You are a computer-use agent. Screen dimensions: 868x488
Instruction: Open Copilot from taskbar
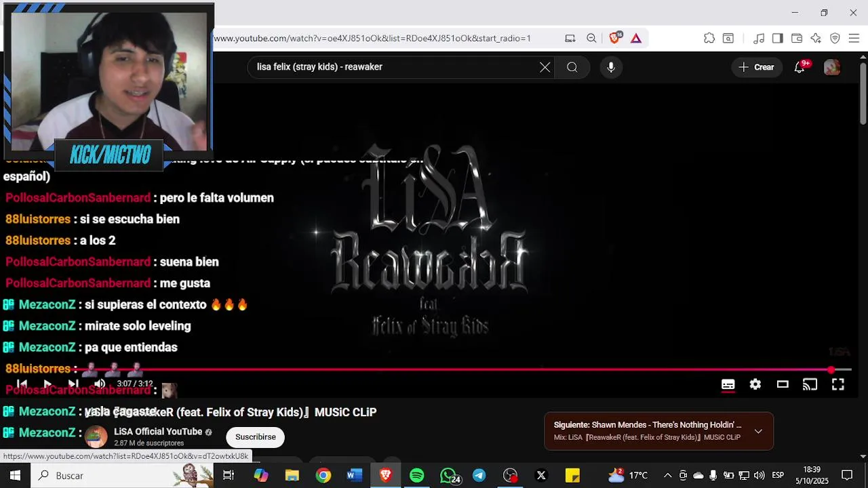click(x=261, y=476)
